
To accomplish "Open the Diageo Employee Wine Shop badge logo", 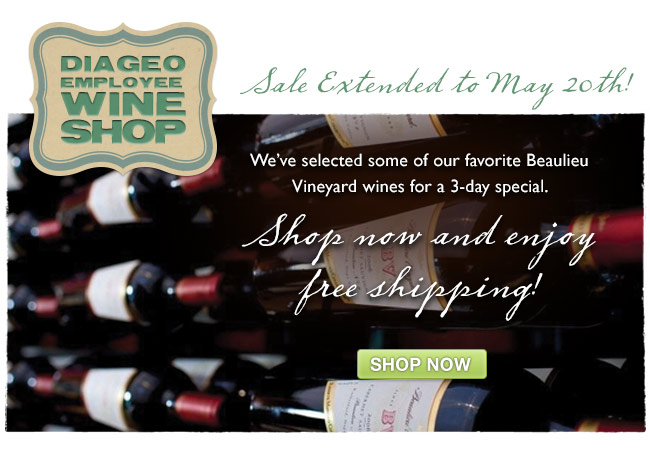I will (x=123, y=99).
